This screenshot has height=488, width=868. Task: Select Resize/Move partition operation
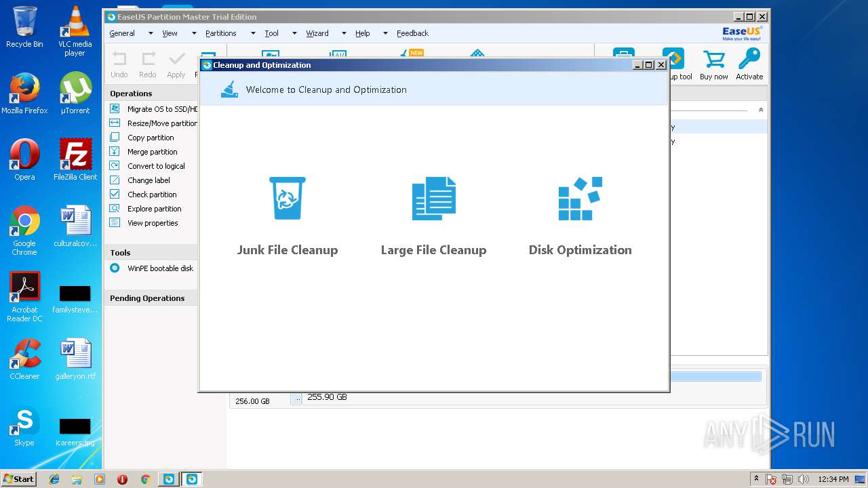[153, 123]
